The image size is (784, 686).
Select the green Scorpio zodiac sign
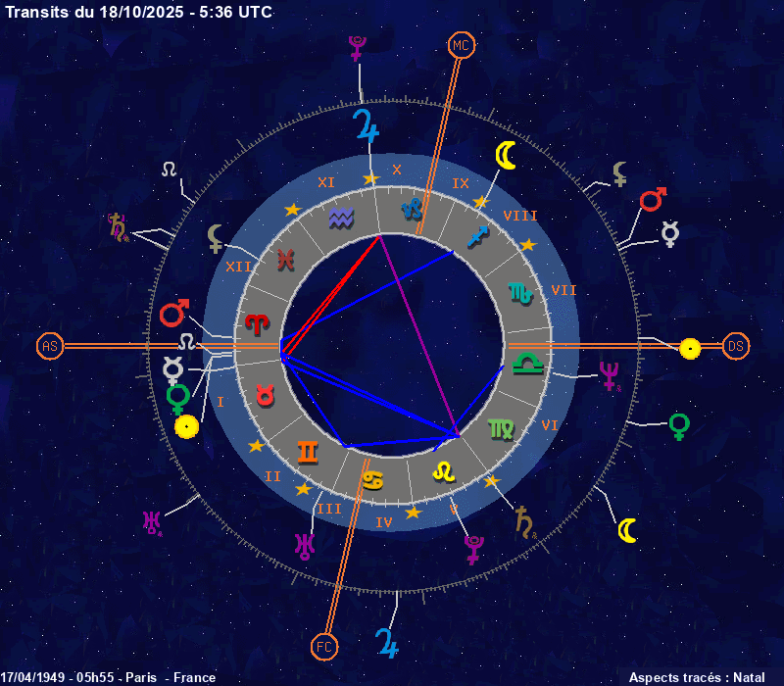(x=518, y=291)
